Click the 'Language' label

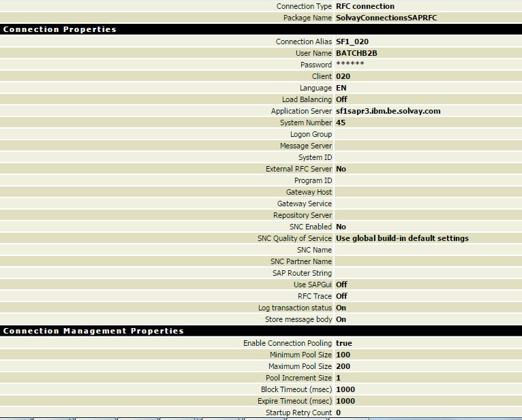click(316, 88)
